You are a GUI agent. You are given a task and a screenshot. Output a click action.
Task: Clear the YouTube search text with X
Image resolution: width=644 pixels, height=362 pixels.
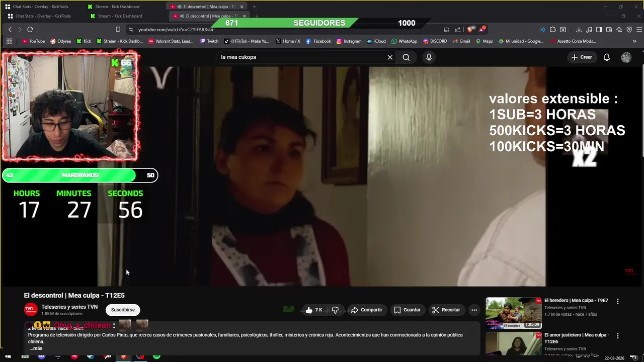[390, 57]
